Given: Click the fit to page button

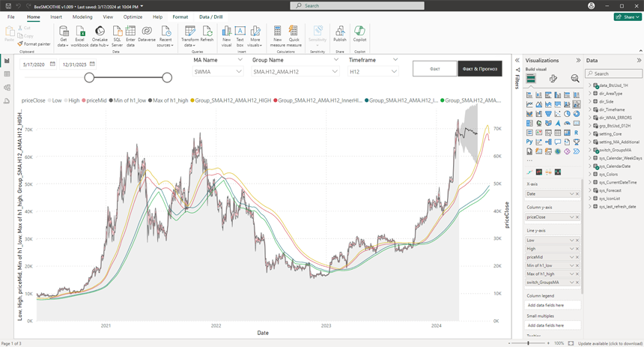Looking at the screenshot, I should pos(571,343).
